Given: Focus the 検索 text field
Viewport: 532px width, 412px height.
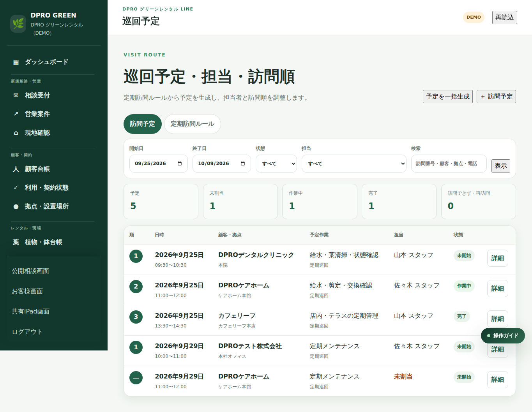Looking at the screenshot, I should (x=449, y=164).
